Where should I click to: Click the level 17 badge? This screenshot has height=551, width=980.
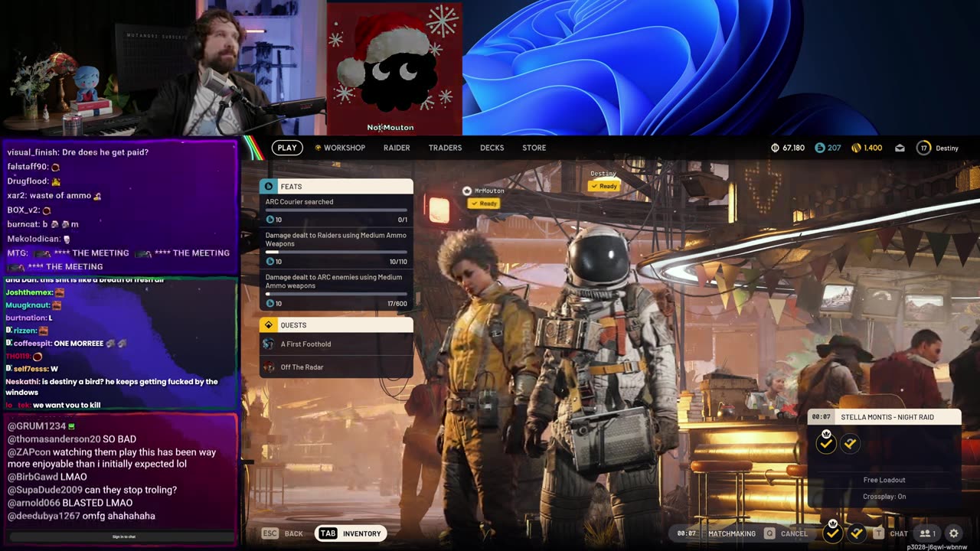click(x=923, y=148)
